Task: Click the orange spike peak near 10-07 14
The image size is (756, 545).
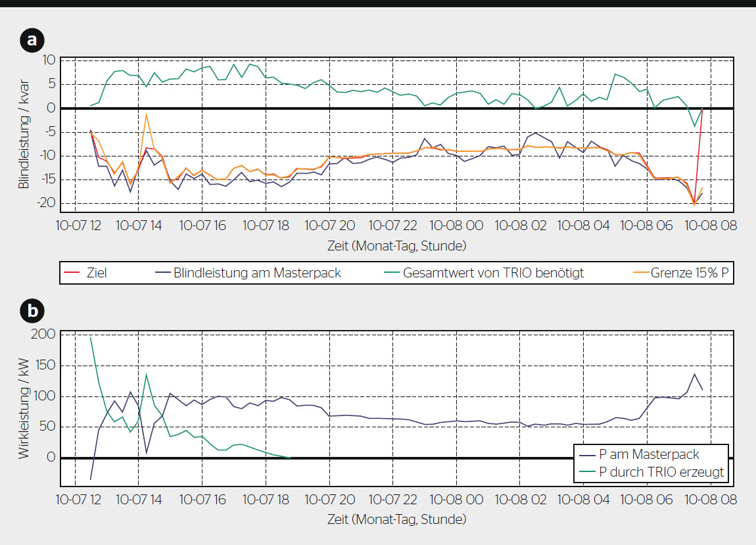Action: pos(146,114)
